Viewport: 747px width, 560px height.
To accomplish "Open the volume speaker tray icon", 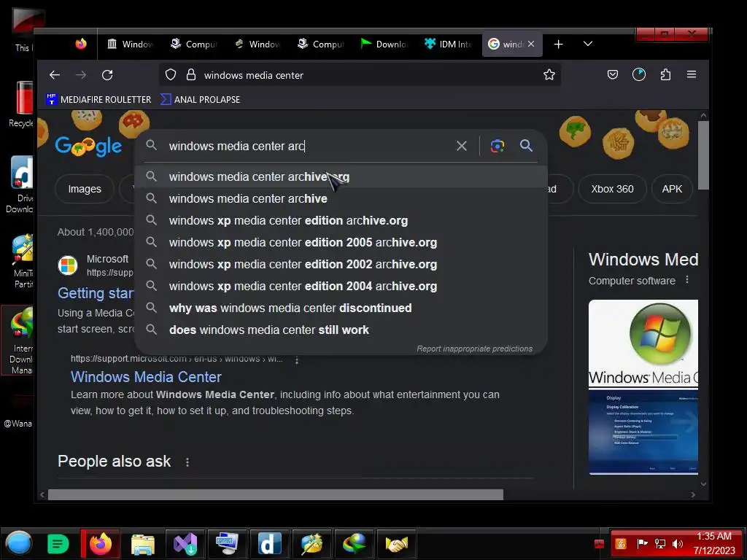I will pyautogui.click(x=677, y=544).
